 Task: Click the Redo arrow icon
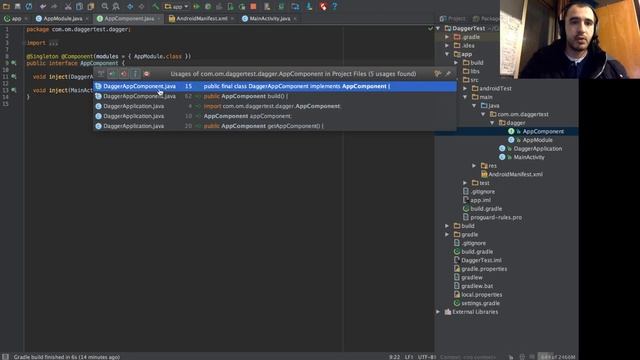point(54,7)
